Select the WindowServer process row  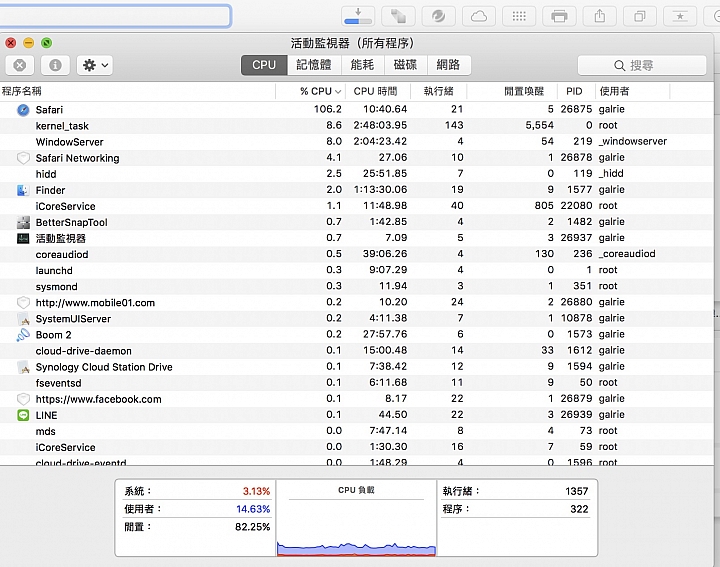point(357,142)
